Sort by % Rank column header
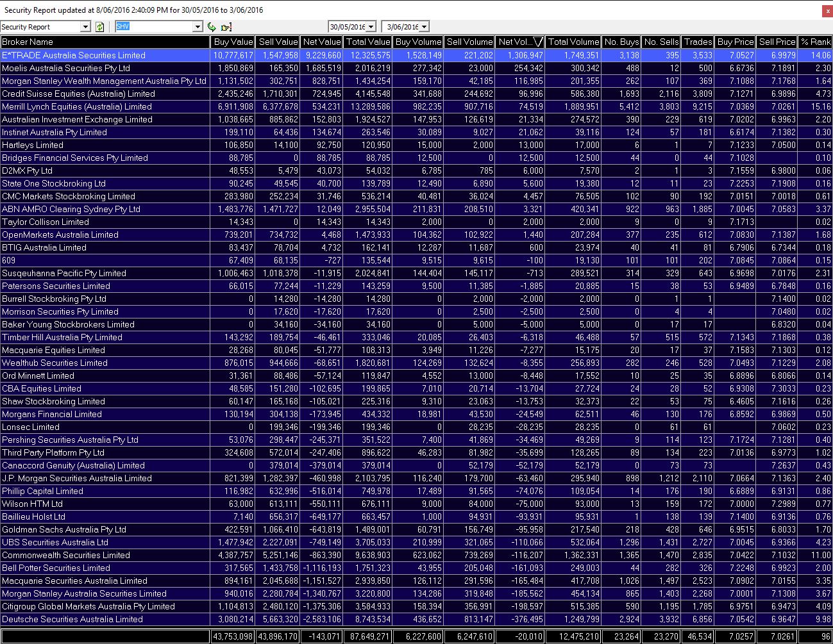833x644 pixels. coord(815,42)
